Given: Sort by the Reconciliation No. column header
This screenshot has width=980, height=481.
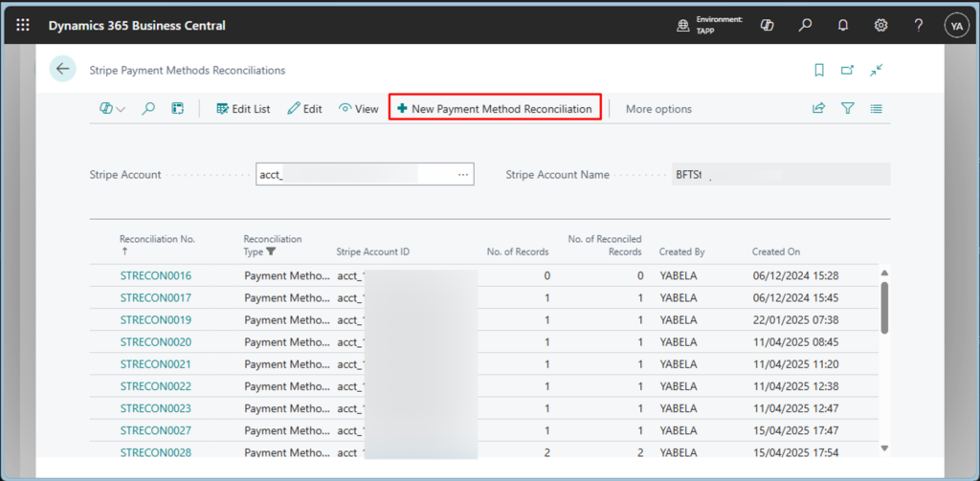Looking at the screenshot, I should 158,245.
